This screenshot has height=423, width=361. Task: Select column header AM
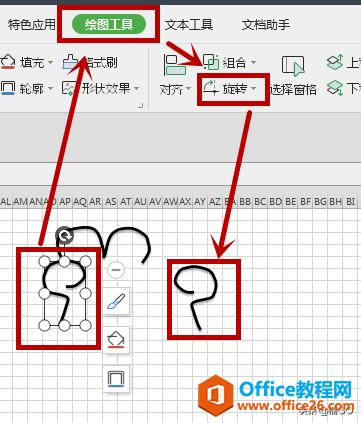20,202
